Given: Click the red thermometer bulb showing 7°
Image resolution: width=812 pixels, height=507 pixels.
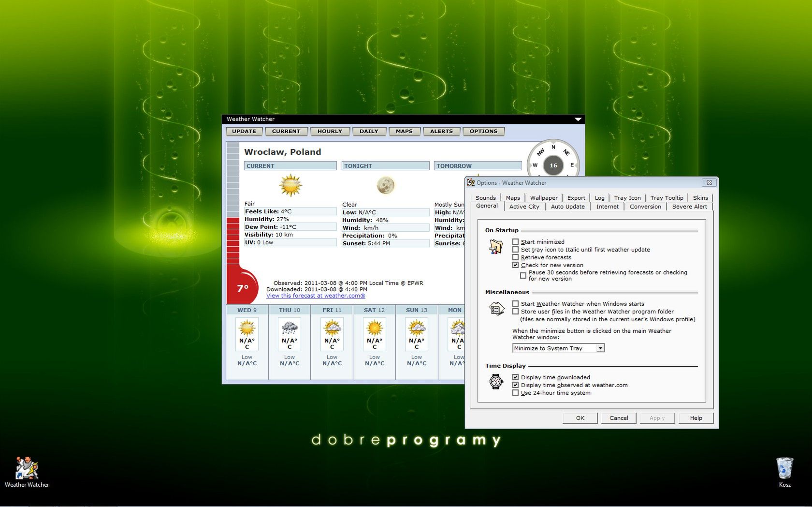Looking at the screenshot, I should coord(243,287).
